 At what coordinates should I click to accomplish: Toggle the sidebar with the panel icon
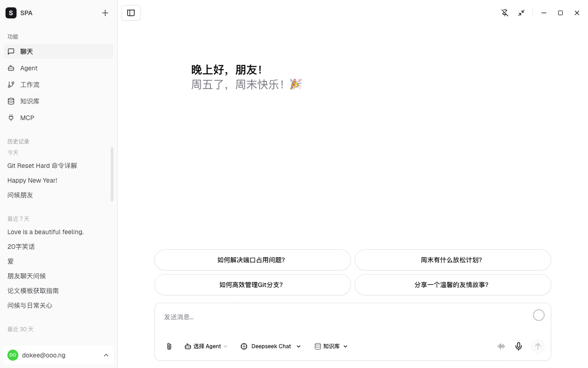click(x=131, y=13)
